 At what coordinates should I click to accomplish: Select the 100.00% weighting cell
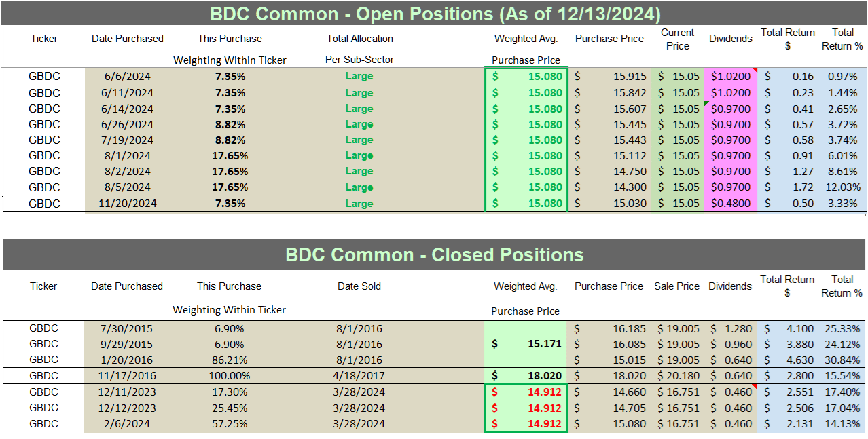229,376
